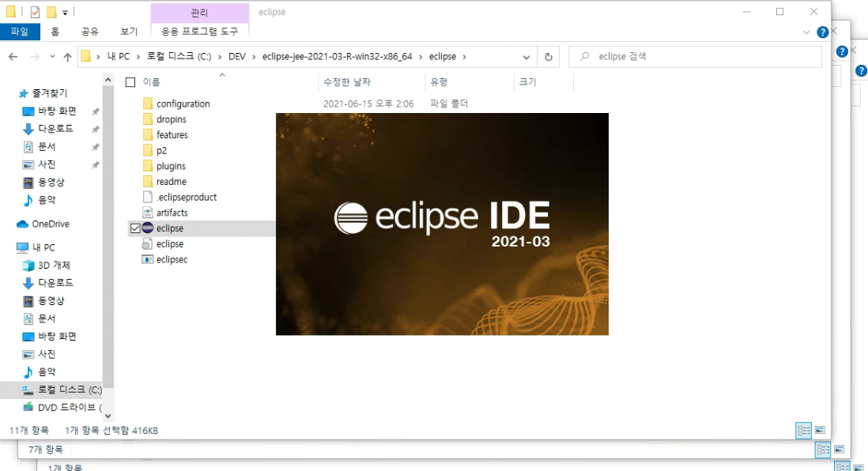This screenshot has width=868, height=471.
Task: Switch to large icons view layout
Action: (820, 430)
